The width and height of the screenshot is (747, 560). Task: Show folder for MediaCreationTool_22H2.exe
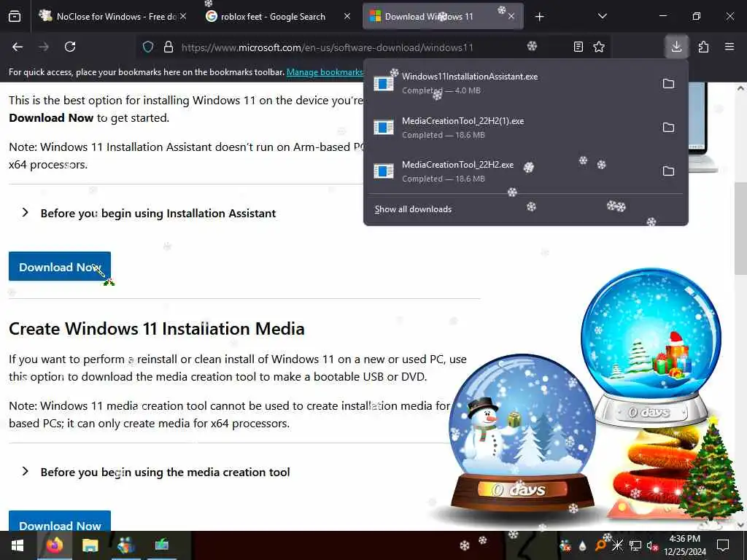click(x=668, y=171)
